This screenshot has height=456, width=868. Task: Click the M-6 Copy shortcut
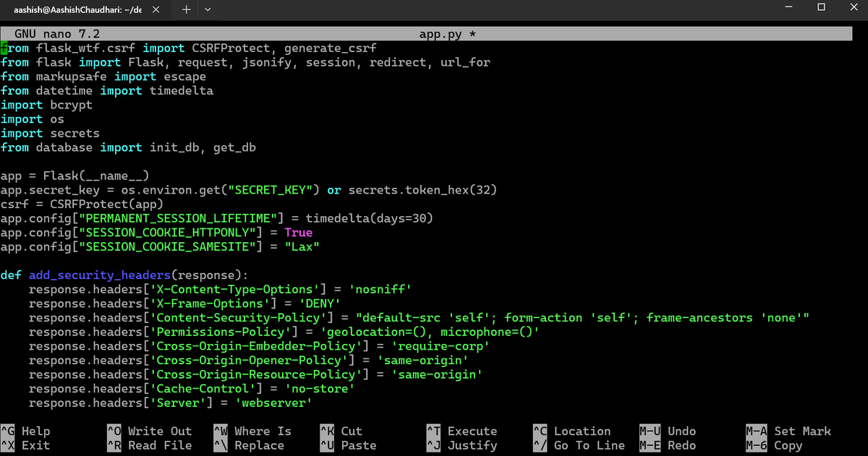point(774,445)
